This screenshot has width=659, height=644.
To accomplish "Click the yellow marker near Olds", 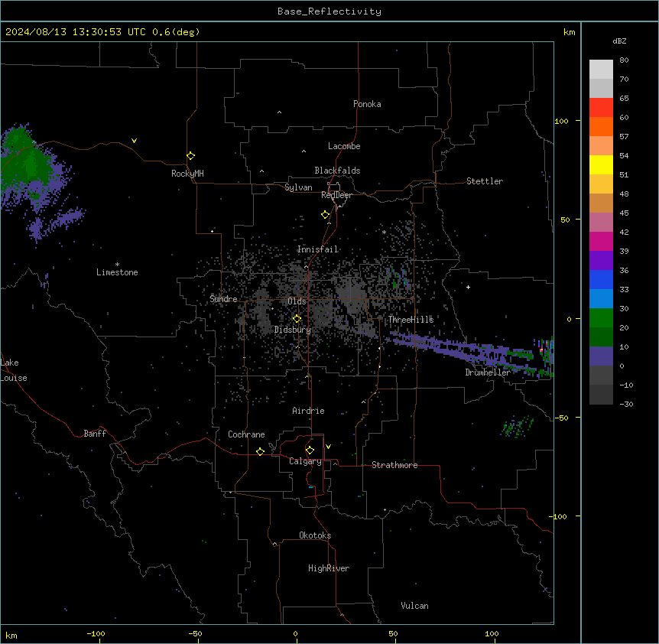I will point(297,319).
